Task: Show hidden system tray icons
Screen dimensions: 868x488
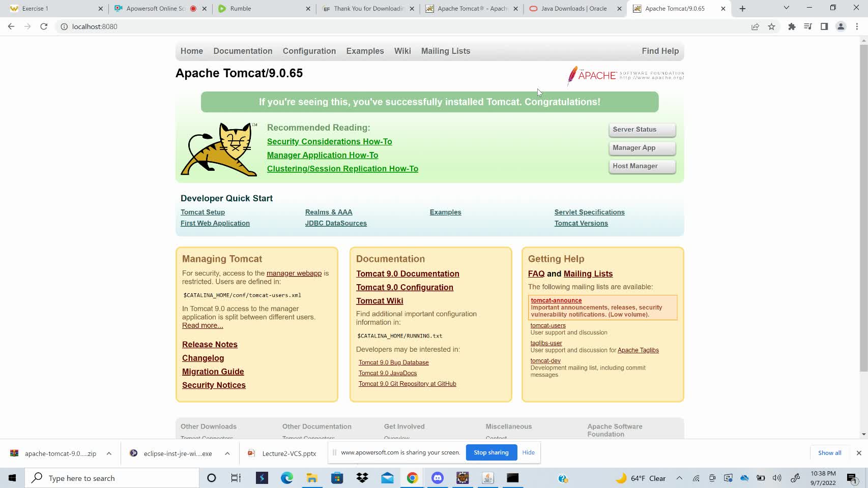Action: (x=679, y=478)
